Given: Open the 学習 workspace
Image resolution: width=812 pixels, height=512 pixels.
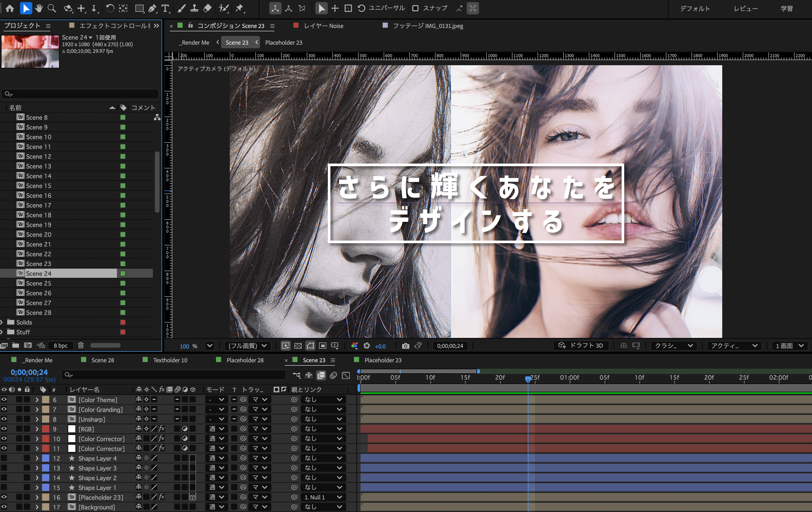Looking at the screenshot, I should point(787,8).
